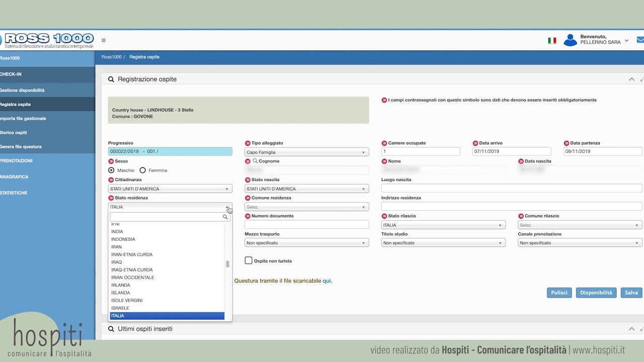Click the Salva button
The width and height of the screenshot is (644, 362).
631,293
